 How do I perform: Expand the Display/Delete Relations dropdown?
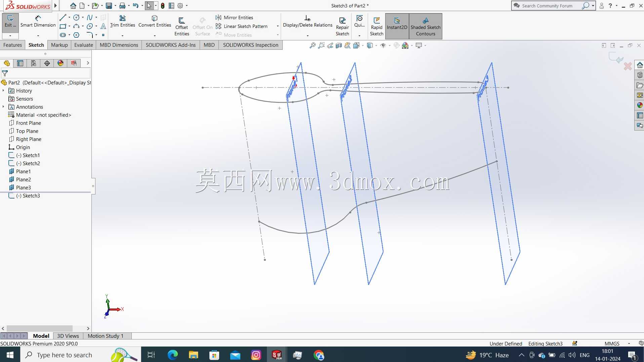tap(308, 35)
